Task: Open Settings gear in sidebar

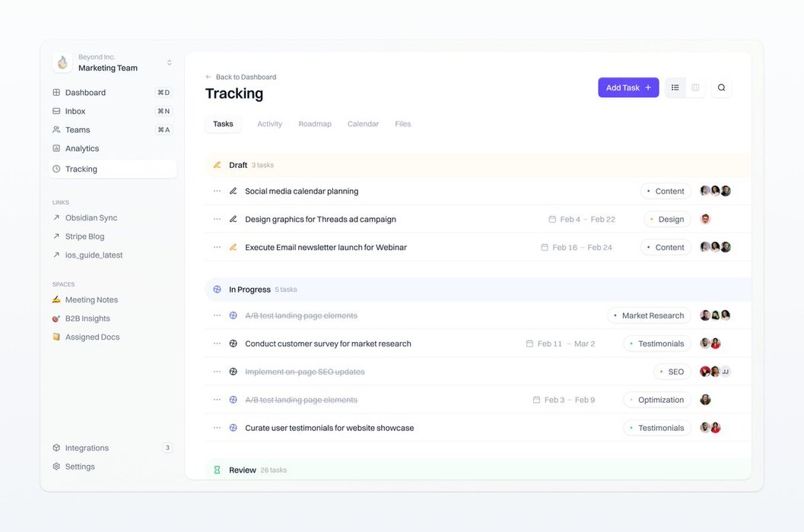Action: pyautogui.click(x=56, y=467)
